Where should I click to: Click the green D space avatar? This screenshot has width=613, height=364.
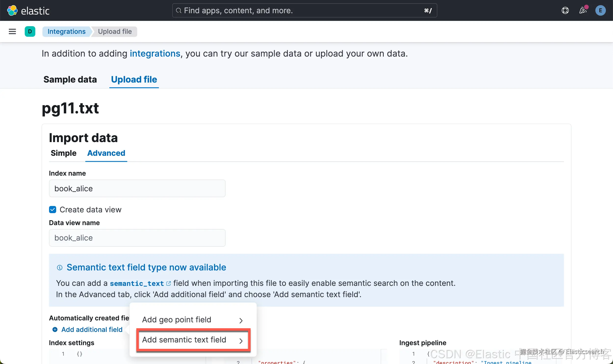30,31
